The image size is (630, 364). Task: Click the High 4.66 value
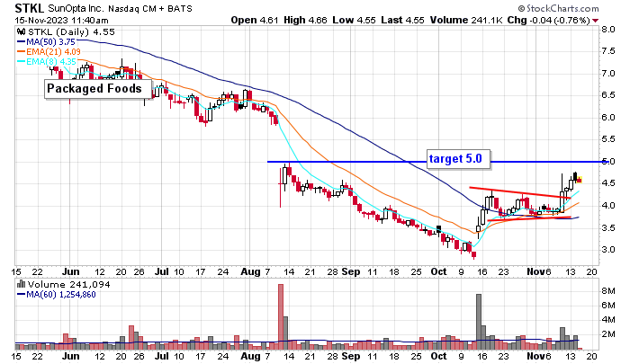tap(305, 20)
